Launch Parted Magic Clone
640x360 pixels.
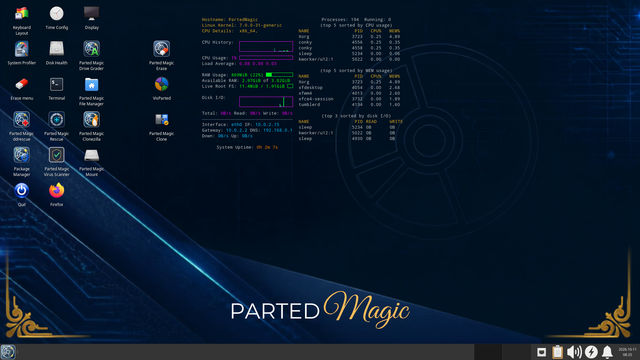(162, 120)
